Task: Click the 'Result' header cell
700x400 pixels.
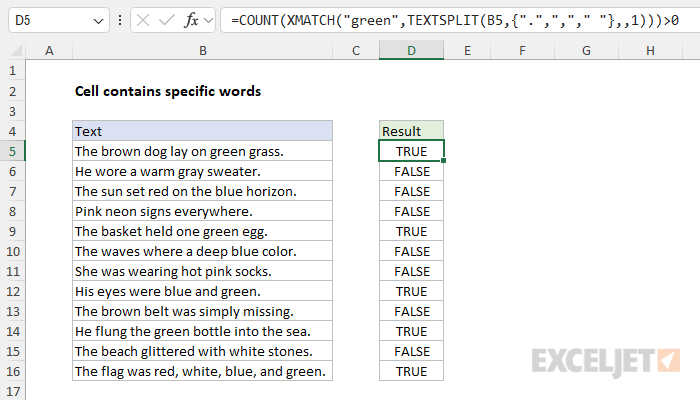Action: click(411, 131)
